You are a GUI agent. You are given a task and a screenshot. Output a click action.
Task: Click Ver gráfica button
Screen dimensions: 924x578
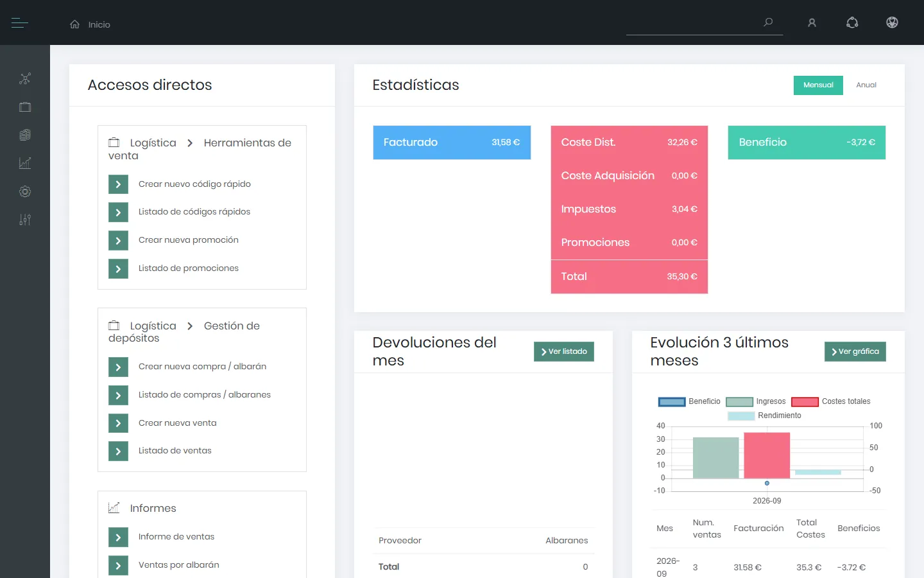coord(855,351)
